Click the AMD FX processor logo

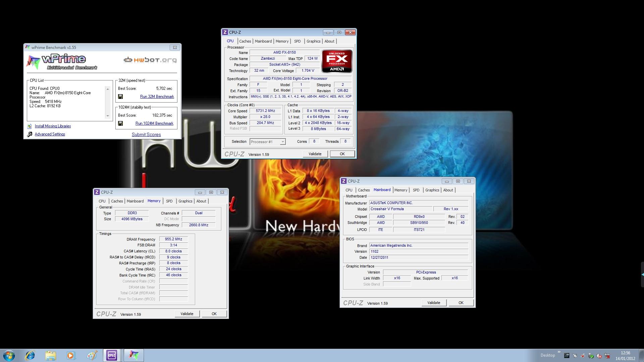tap(337, 61)
